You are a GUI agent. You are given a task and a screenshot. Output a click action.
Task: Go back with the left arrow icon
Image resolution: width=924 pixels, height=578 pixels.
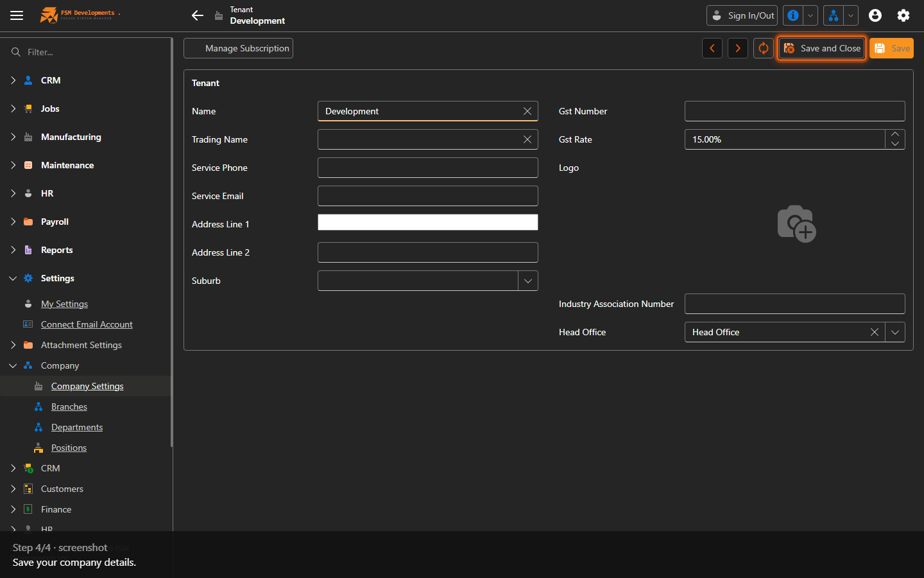point(198,15)
